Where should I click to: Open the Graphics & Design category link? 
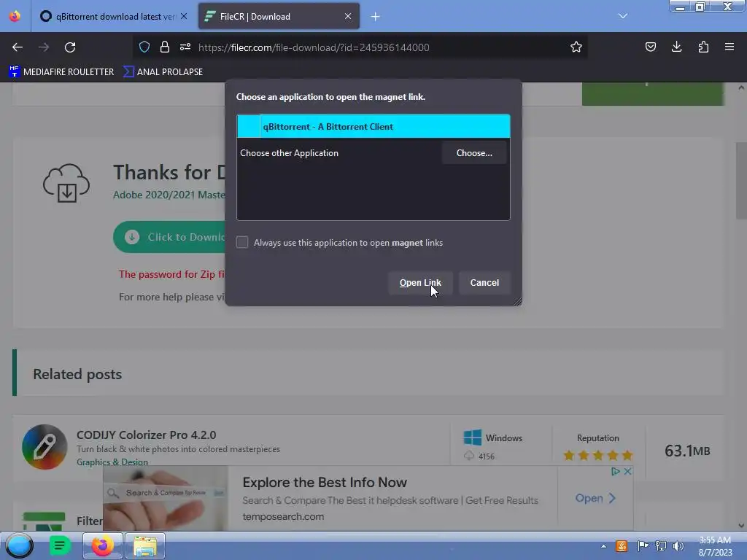112,462
